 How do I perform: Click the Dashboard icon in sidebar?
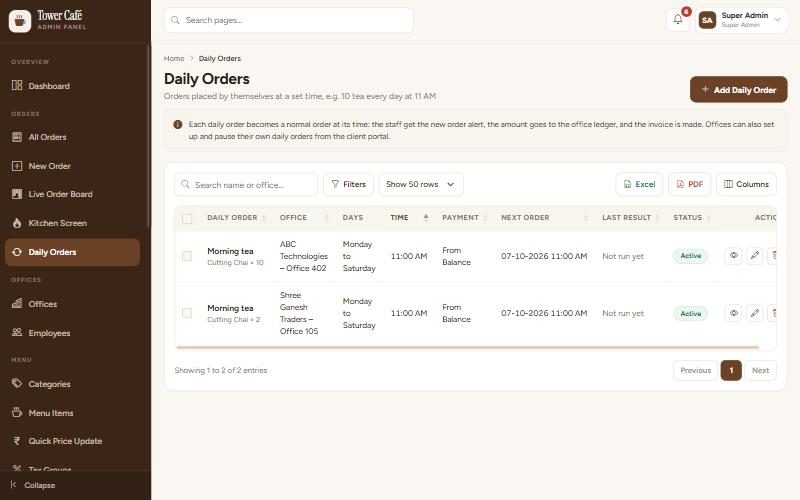pos(17,86)
